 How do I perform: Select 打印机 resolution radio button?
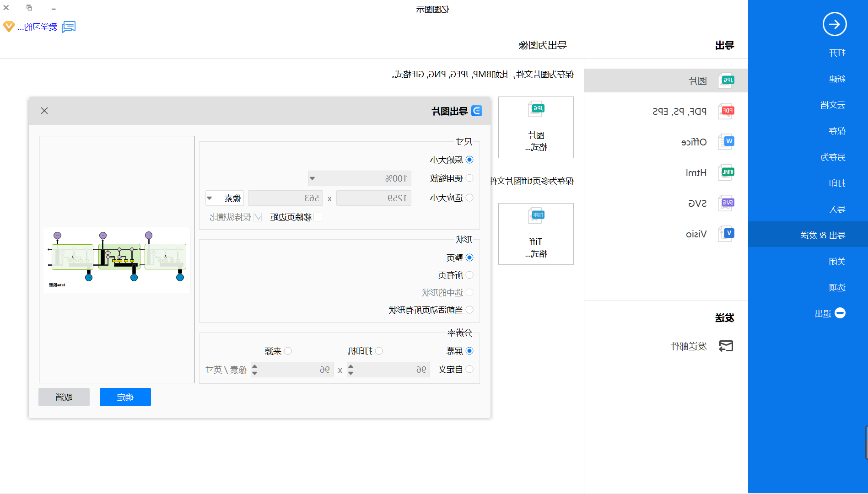(x=379, y=351)
